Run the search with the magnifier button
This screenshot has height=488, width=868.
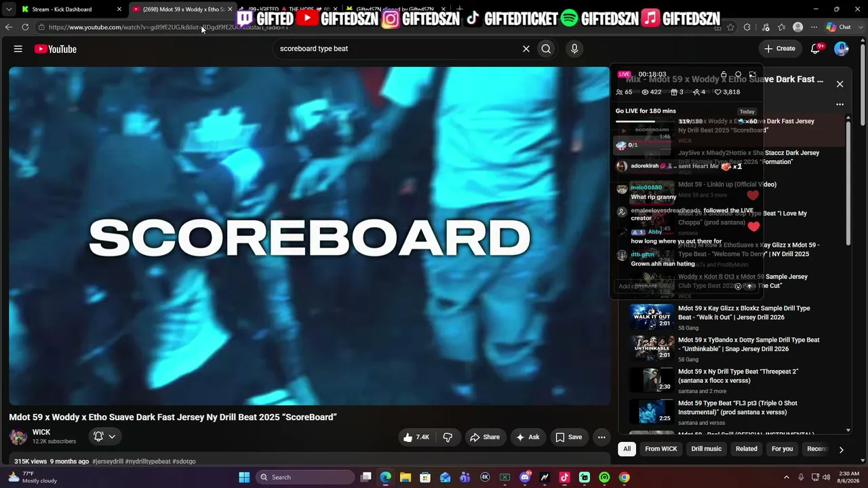click(x=546, y=49)
